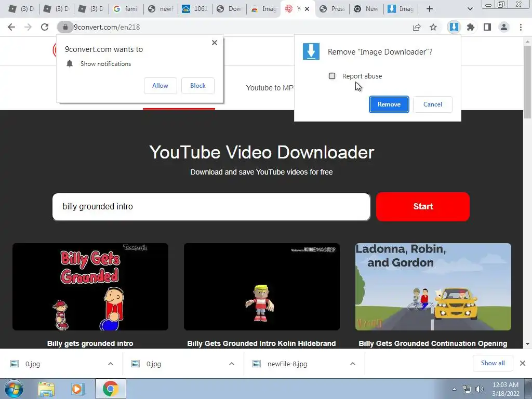Open the first 0.jpg downloaded file
532x399 pixels.
coord(33,364)
